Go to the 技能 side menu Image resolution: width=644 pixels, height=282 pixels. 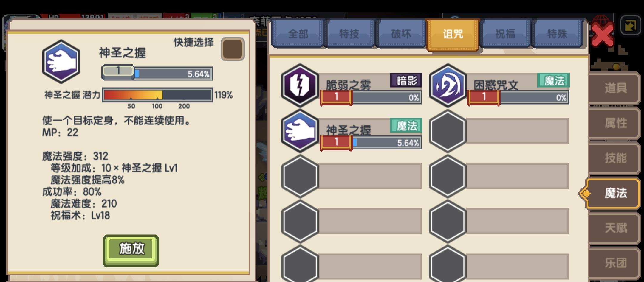615,158
